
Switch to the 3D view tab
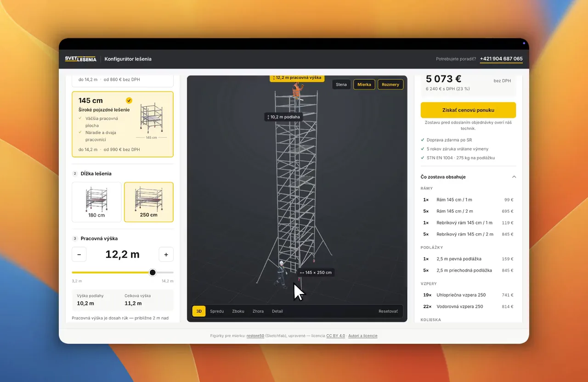199,311
